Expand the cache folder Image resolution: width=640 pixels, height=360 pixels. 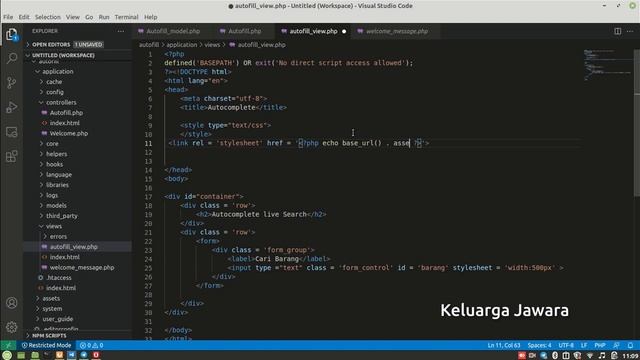[78, 82]
